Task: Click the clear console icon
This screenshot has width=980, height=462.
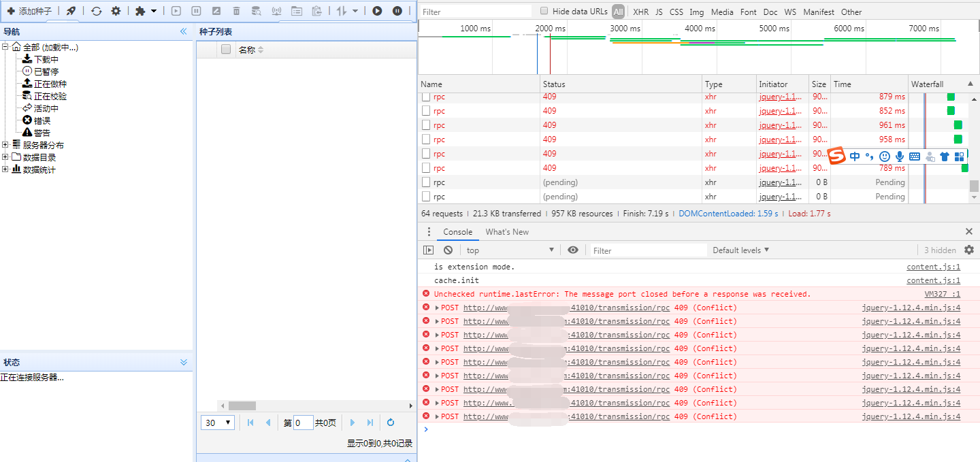Action: coord(448,250)
